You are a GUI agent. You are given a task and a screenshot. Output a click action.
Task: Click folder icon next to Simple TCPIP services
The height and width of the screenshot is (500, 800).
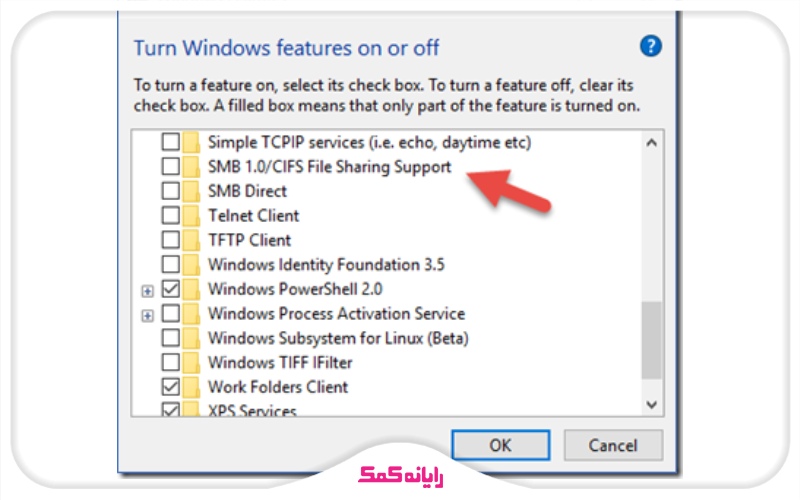coord(192,142)
